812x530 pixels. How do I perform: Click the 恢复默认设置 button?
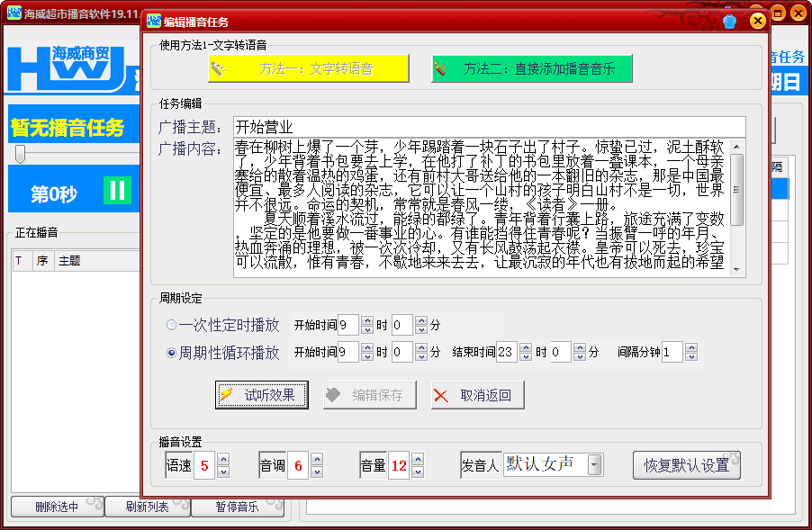(x=688, y=464)
